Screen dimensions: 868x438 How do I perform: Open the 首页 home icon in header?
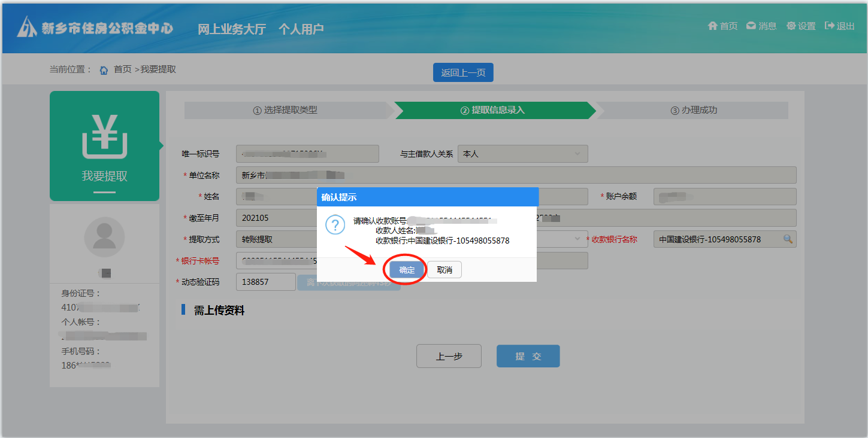pos(713,26)
